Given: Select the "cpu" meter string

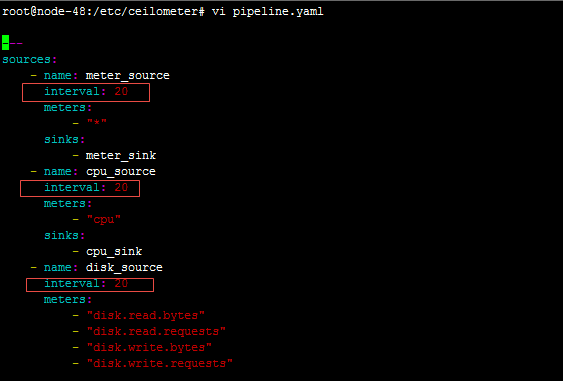Looking at the screenshot, I should [x=104, y=219].
